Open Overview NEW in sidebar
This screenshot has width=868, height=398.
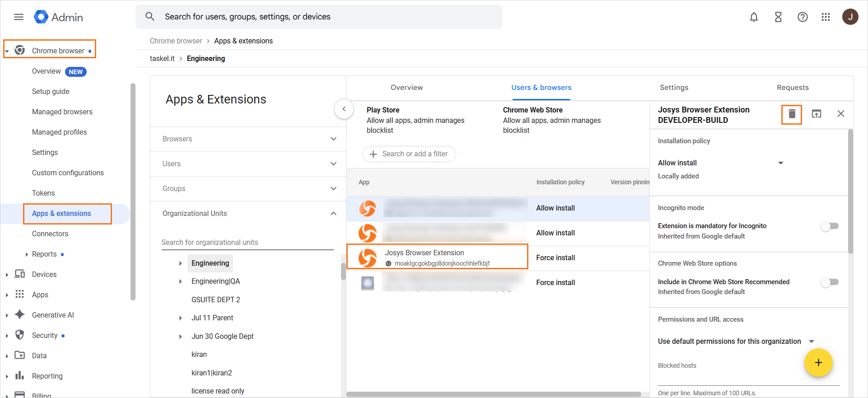point(59,71)
